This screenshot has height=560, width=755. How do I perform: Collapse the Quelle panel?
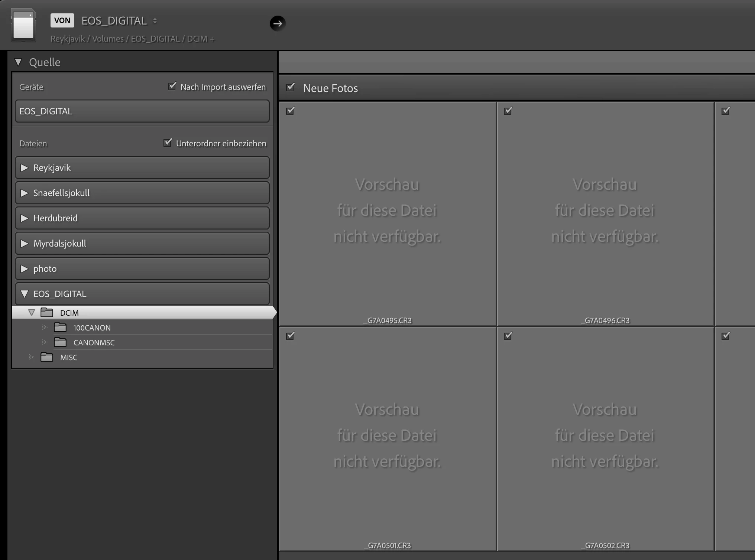(x=18, y=62)
